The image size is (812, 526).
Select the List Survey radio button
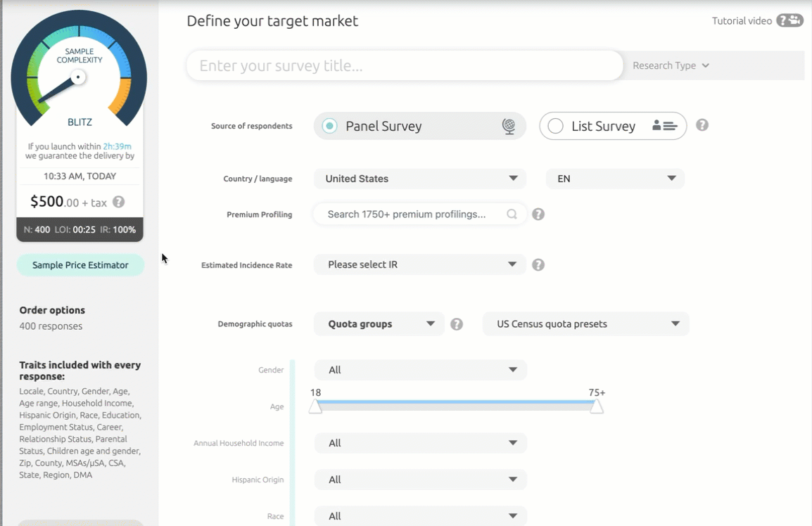(555, 127)
